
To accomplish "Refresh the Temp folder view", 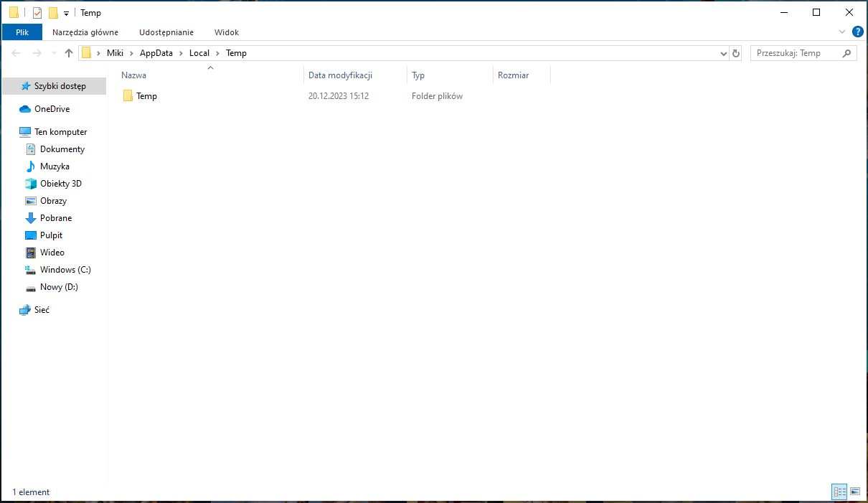I will click(735, 53).
